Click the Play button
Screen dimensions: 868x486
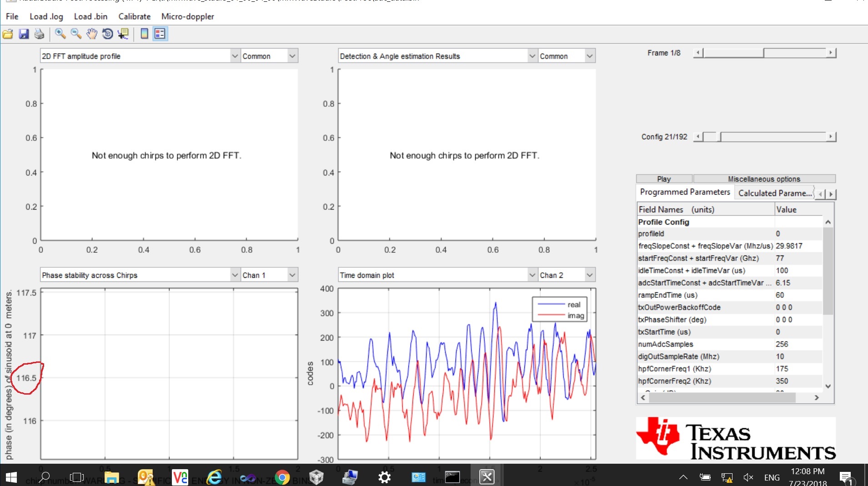point(664,179)
